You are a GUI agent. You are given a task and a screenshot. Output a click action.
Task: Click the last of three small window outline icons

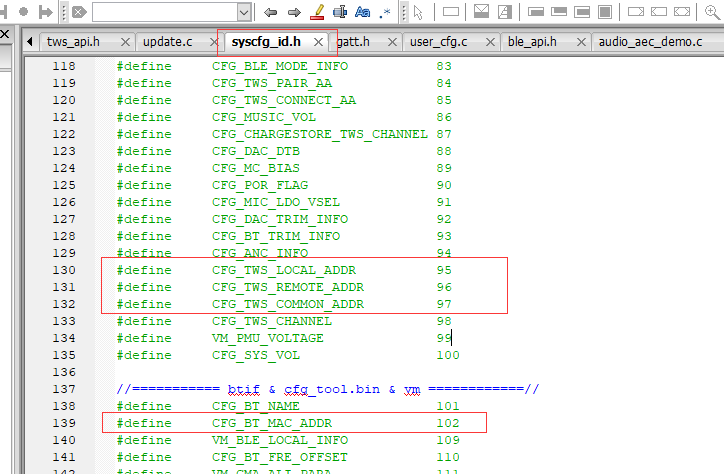pyautogui.click(x=682, y=12)
